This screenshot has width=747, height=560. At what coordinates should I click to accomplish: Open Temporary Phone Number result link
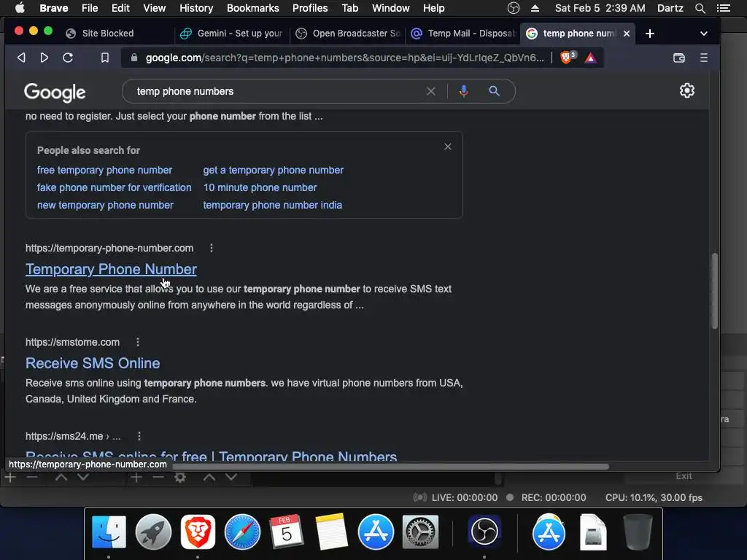click(111, 269)
